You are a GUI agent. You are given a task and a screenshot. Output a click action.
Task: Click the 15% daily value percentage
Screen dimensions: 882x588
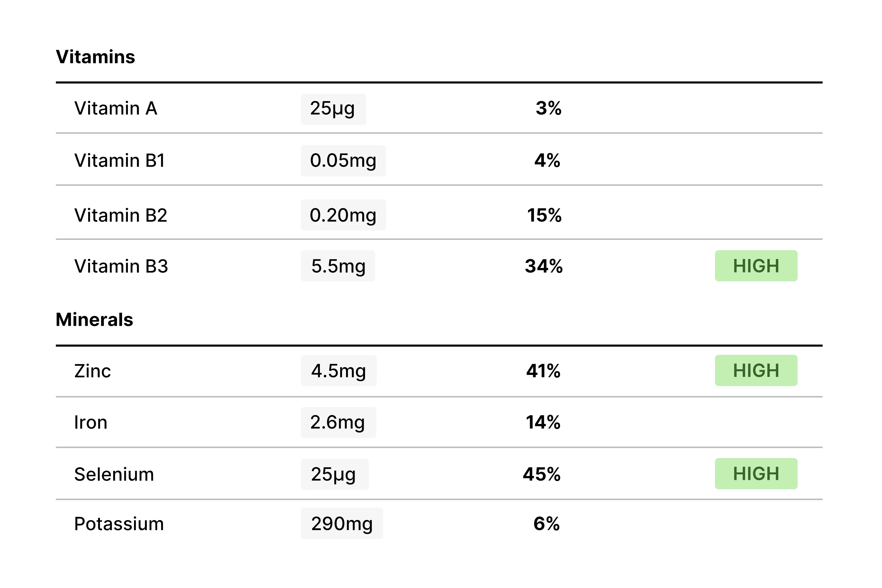click(x=544, y=215)
